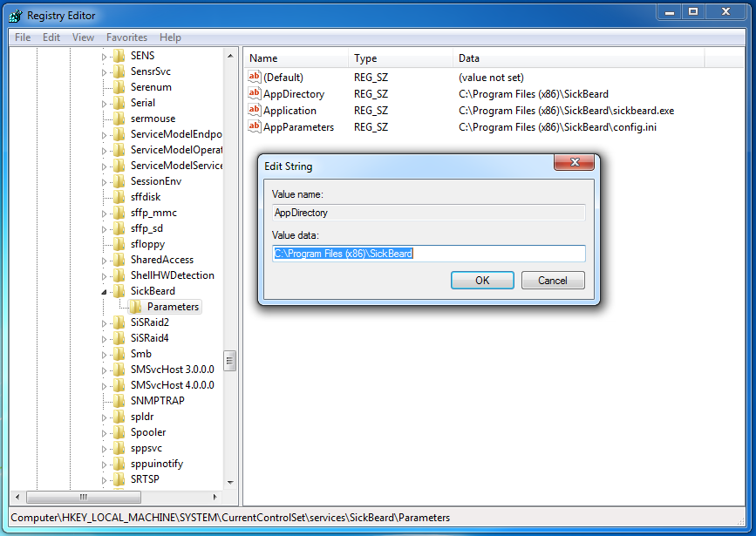Sort by the Name column header
756x536 pixels.
click(295, 58)
